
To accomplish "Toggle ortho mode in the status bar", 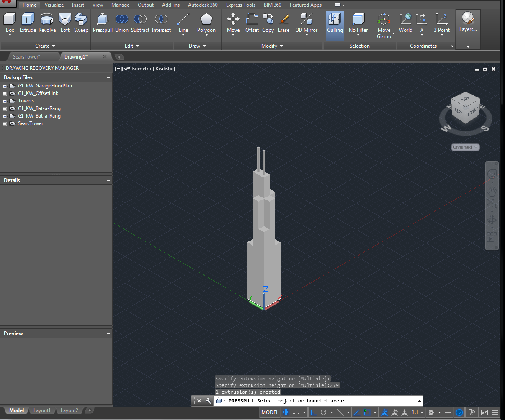I will pos(313,412).
